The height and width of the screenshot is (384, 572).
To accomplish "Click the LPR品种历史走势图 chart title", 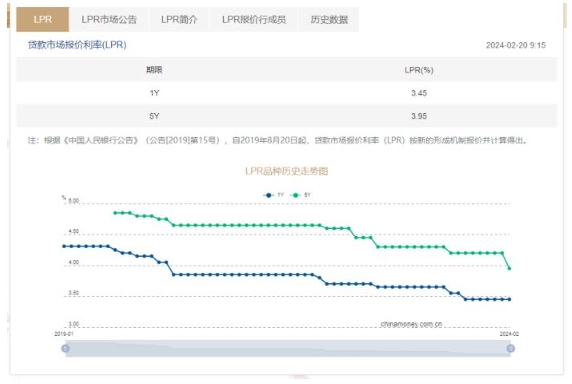I will click(x=287, y=171).
